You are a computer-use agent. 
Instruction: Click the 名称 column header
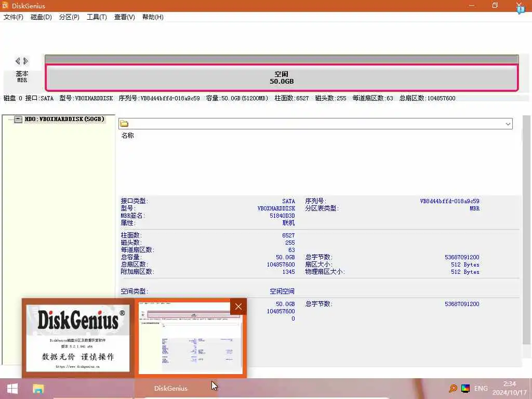pos(128,136)
